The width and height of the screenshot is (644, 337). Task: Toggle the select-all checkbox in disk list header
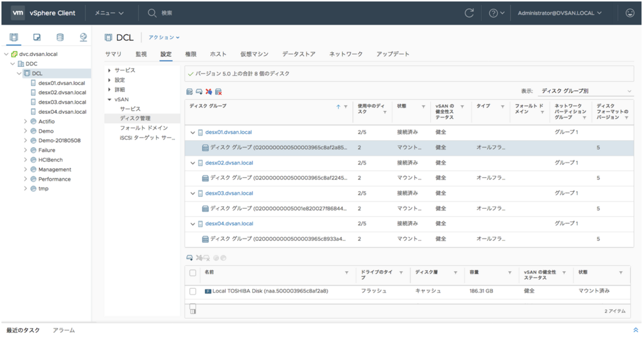pyautogui.click(x=192, y=273)
